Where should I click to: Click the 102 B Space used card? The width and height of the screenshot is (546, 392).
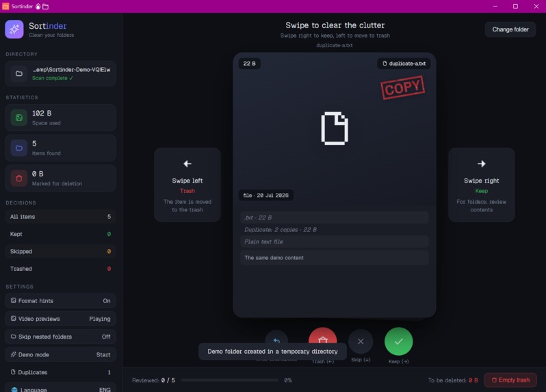(61, 118)
